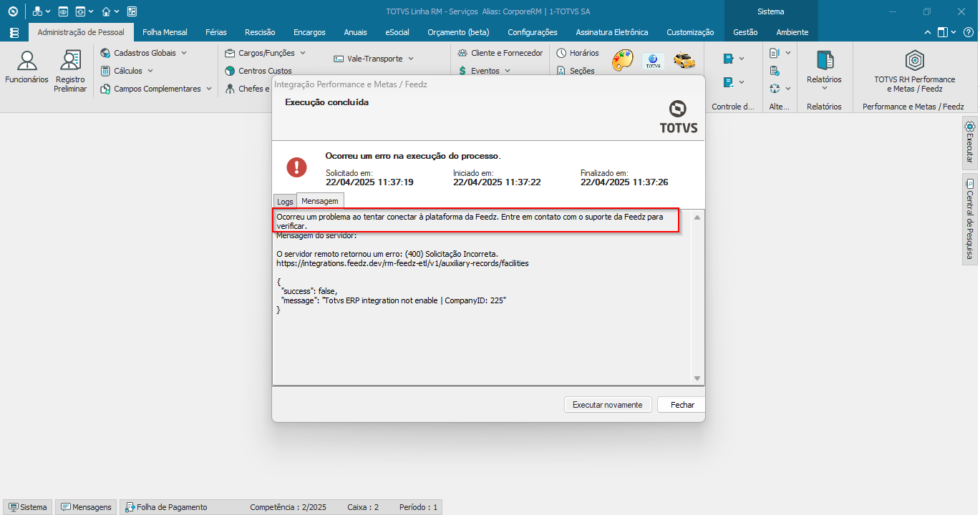Switch to the Férias ribbon tab
The image size is (980, 515).
(216, 32)
